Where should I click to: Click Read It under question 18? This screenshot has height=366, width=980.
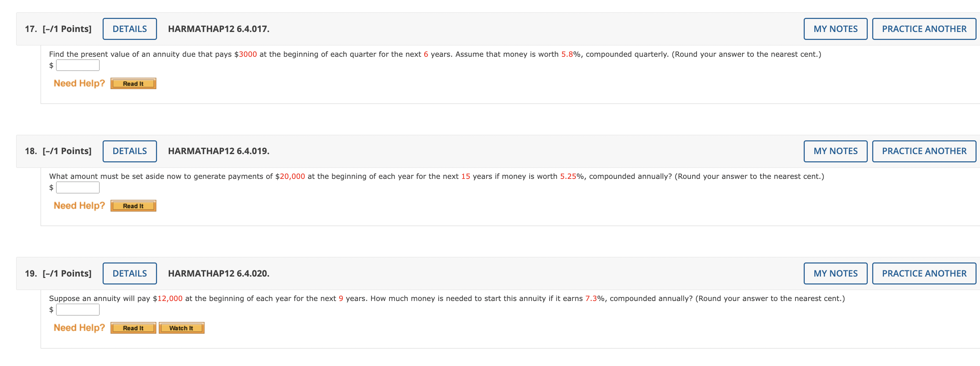pos(133,206)
